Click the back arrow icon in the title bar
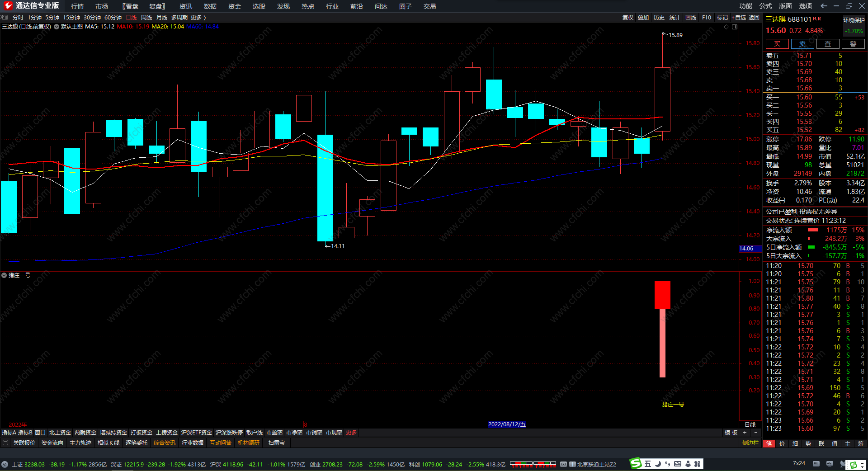 [824, 6]
